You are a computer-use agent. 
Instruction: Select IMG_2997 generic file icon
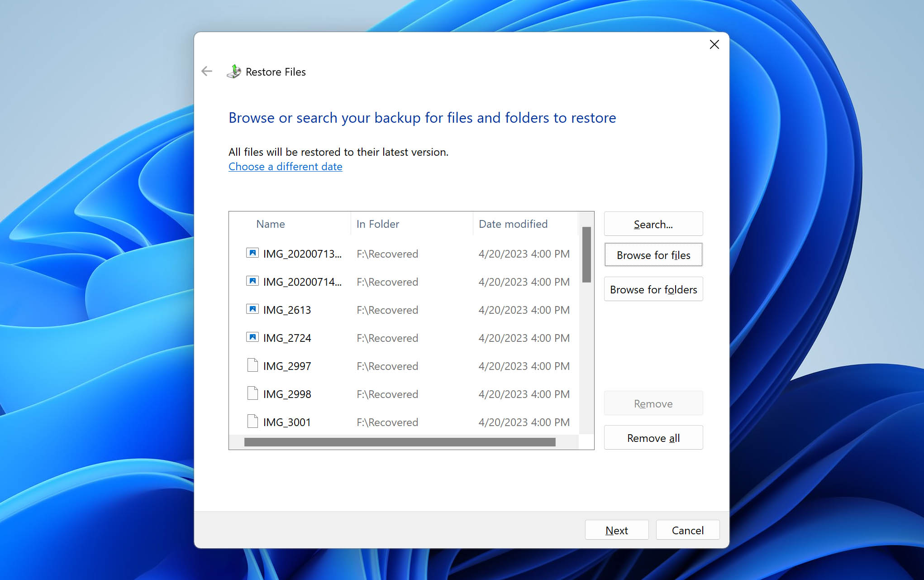tap(252, 365)
